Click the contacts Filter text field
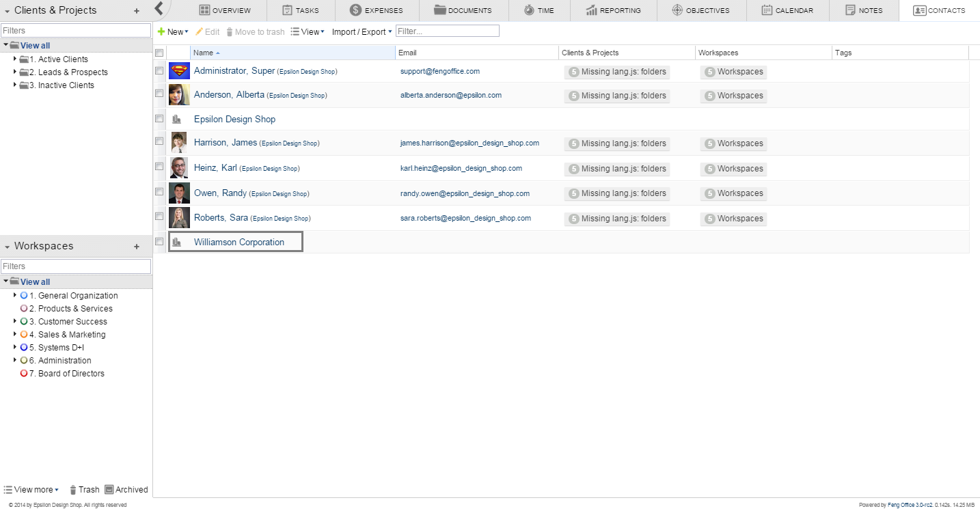Viewport: 980px width, 511px height. [x=448, y=31]
